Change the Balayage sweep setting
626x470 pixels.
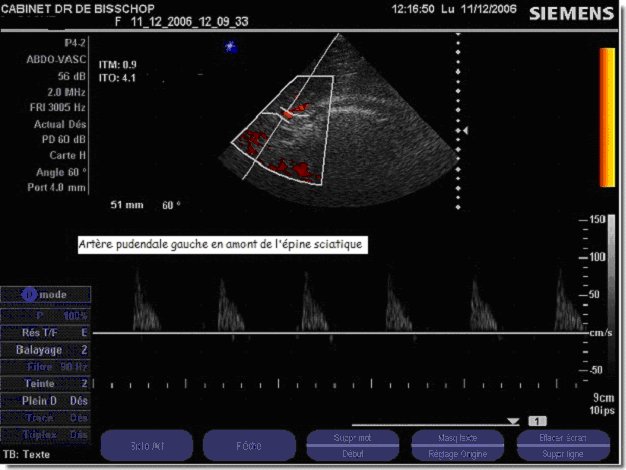click(x=46, y=350)
